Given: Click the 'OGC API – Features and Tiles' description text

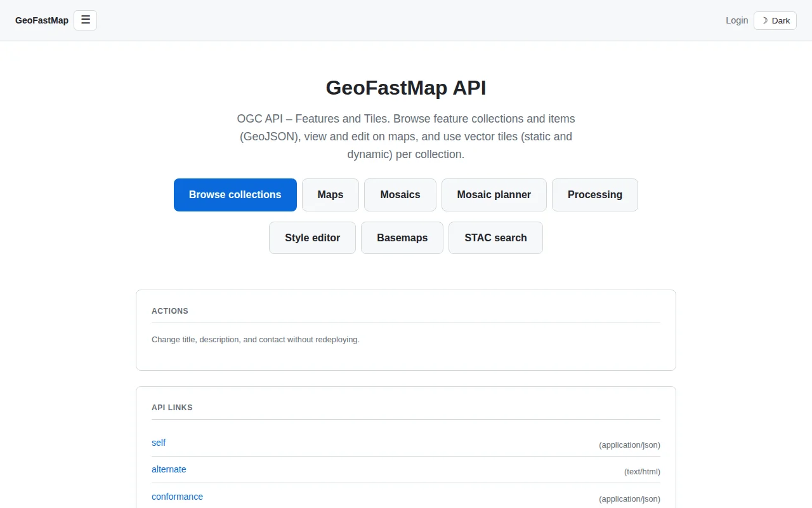Looking at the screenshot, I should coord(406,137).
